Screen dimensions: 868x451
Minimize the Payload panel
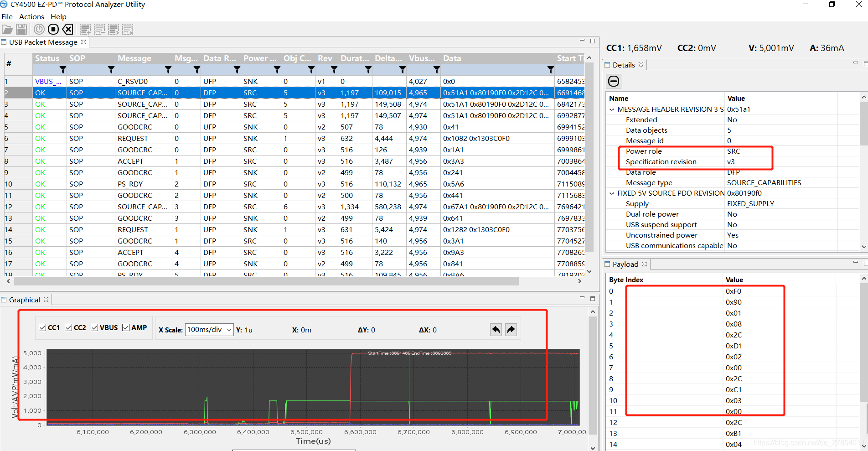(856, 262)
